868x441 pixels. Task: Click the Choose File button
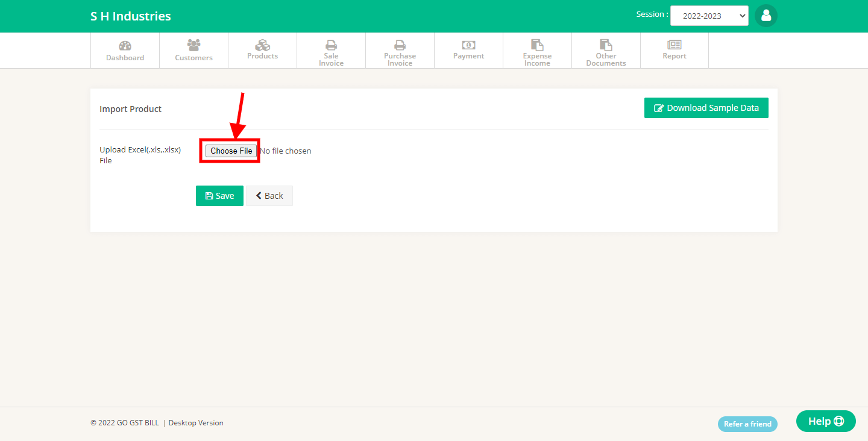click(231, 151)
